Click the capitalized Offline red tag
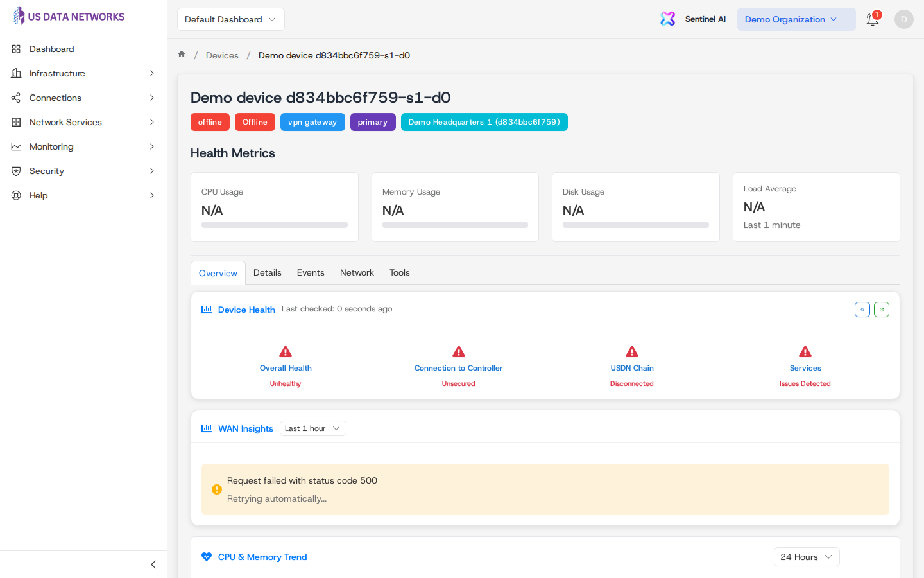Viewport: 924px width, 578px height. click(255, 122)
